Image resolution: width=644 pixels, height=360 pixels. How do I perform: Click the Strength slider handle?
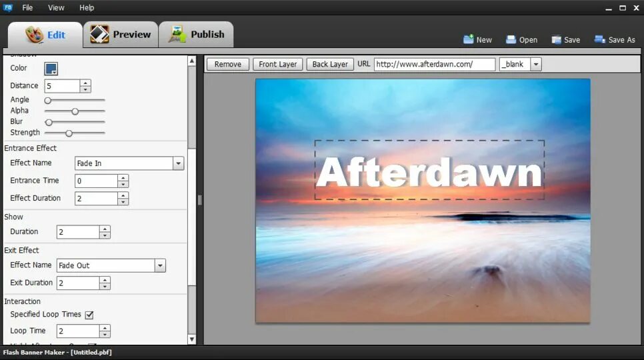point(69,133)
